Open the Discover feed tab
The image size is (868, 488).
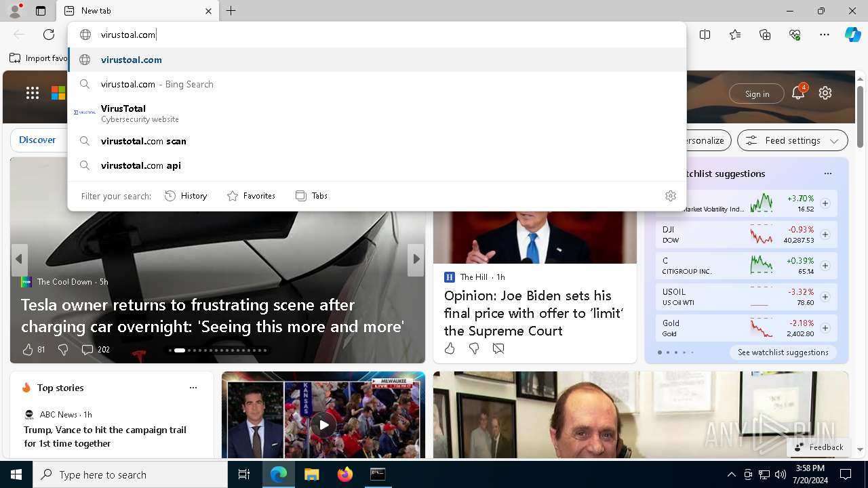37,140
